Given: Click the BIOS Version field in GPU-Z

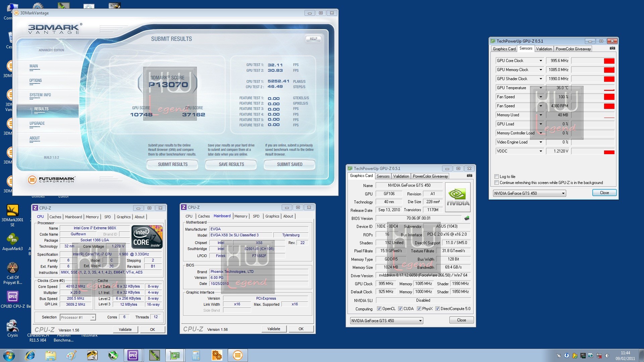Looking at the screenshot, I should coord(419,218).
